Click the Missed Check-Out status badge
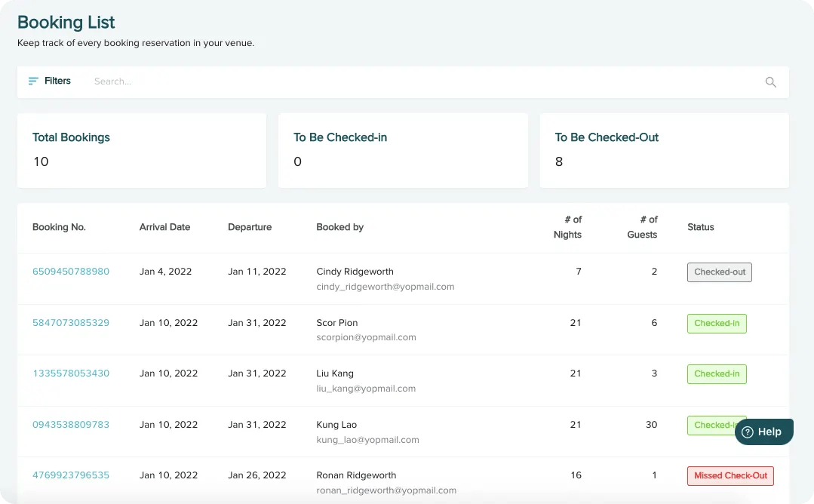The width and height of the screenshot is (814, 504). [x=730, y=476]
